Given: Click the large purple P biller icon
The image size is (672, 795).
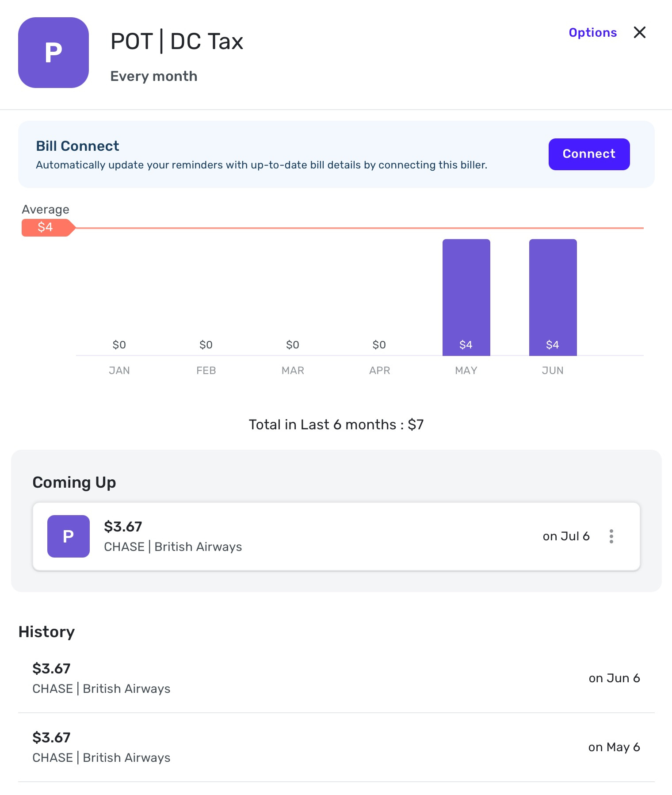Looking at the screenshot, I should (x=53, y=53).
